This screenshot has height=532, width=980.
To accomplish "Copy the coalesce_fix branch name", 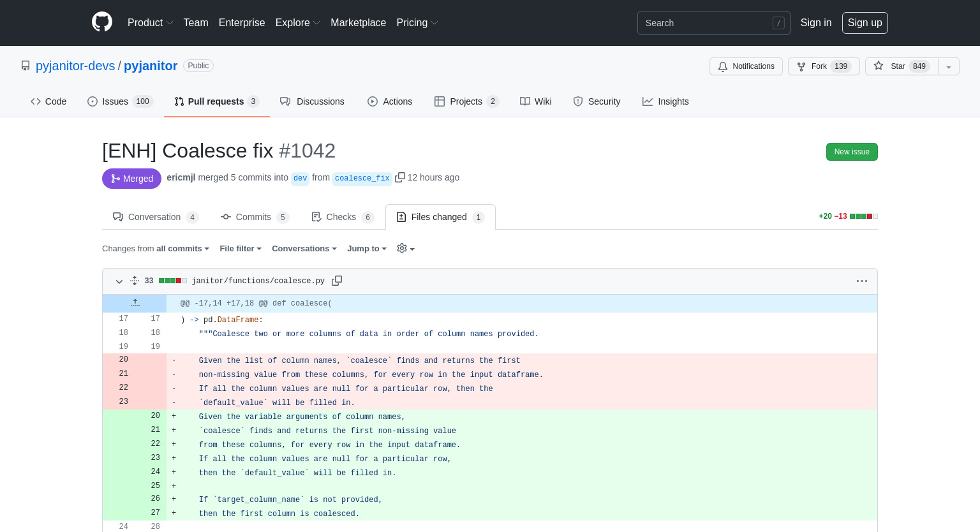I will coord(400,177).
